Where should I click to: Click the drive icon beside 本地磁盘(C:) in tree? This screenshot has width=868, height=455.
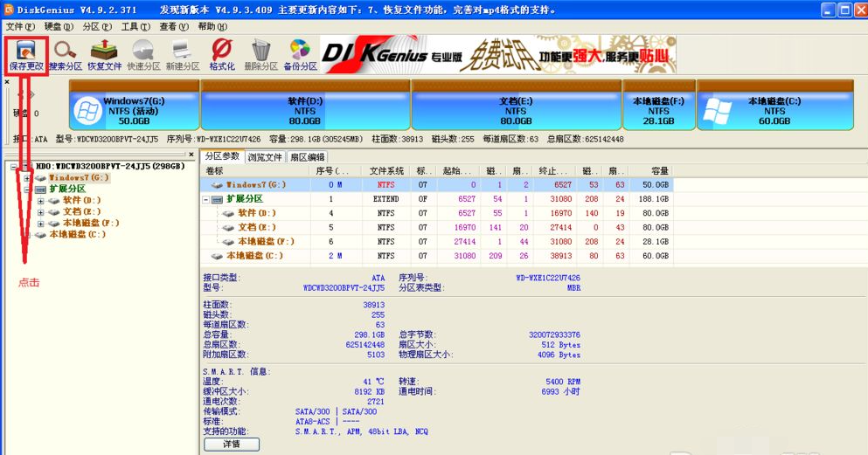coord(40,234)
